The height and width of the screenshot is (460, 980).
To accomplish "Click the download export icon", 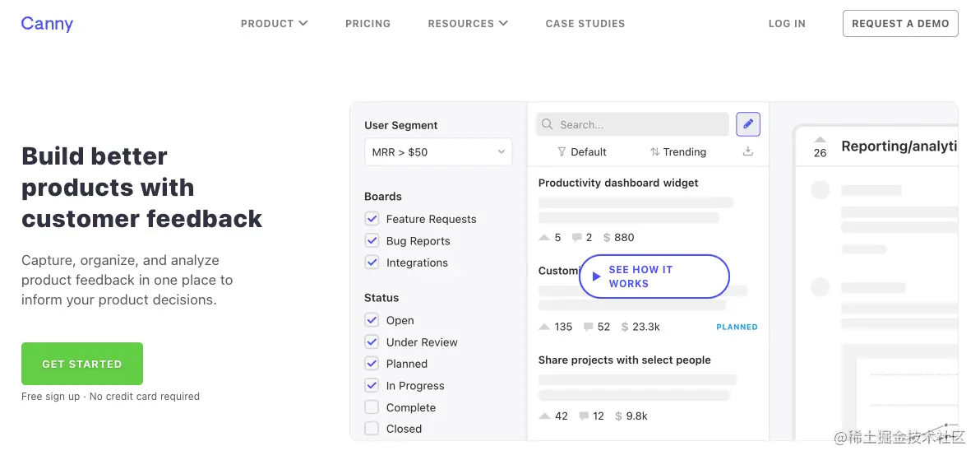I will (x=747, y=151).
